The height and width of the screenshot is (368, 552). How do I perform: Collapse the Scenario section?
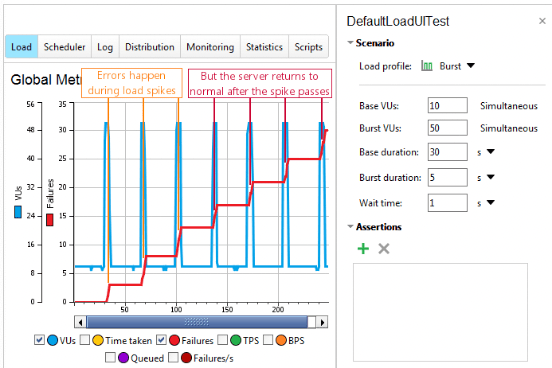pyautogui.click(x=350, y=43)
